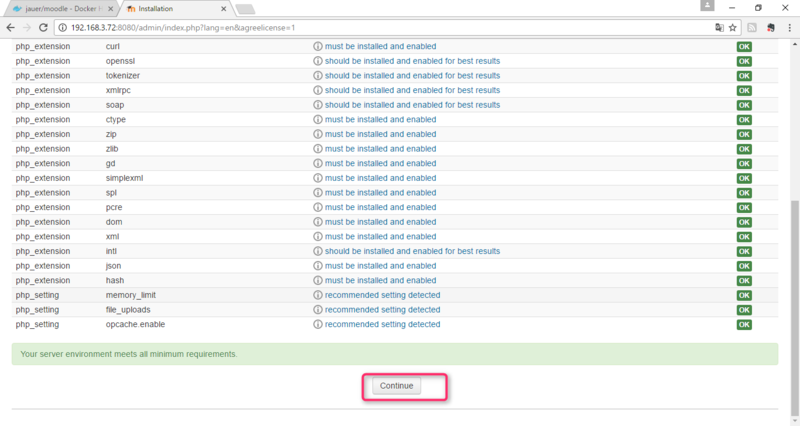Open soap 'should be installed' link
Screen dimensions: 800x426
(x=412, y=105)
